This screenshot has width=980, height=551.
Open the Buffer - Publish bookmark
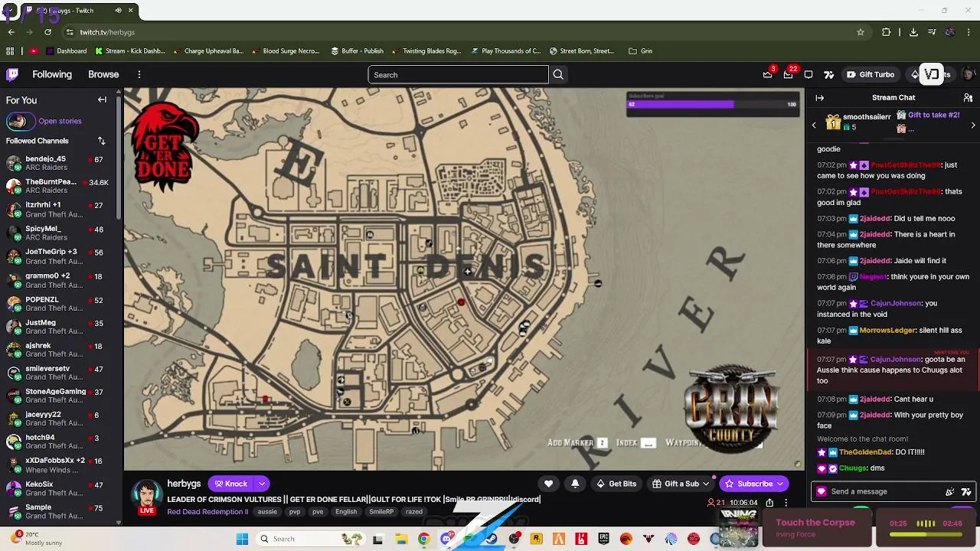click(x=358, y=51)
